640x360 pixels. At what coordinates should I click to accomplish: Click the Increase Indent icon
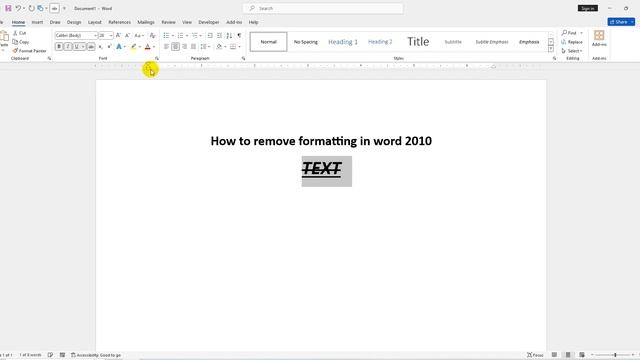219,36
